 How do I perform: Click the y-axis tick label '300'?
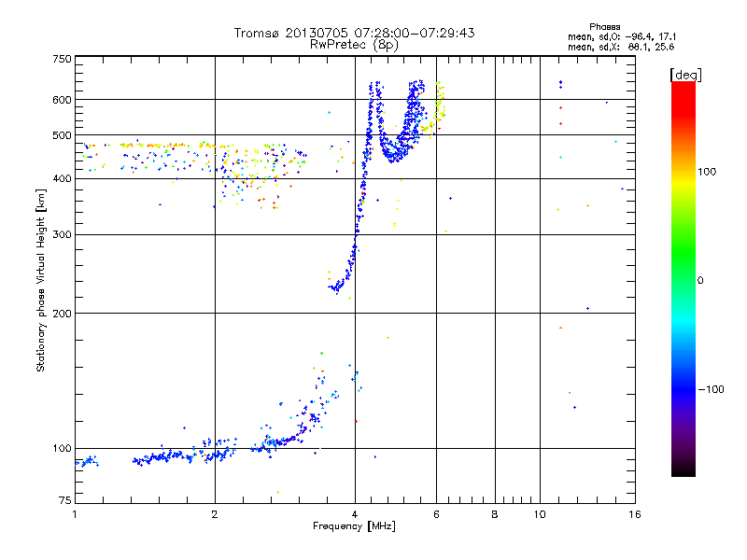[62, 234]
